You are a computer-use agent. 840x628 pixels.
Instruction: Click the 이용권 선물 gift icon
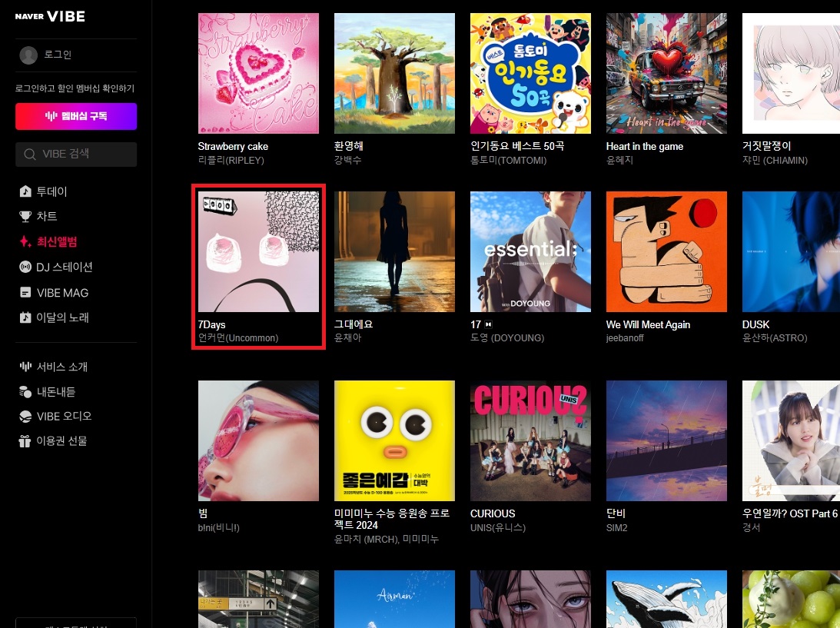click(25, 441)
